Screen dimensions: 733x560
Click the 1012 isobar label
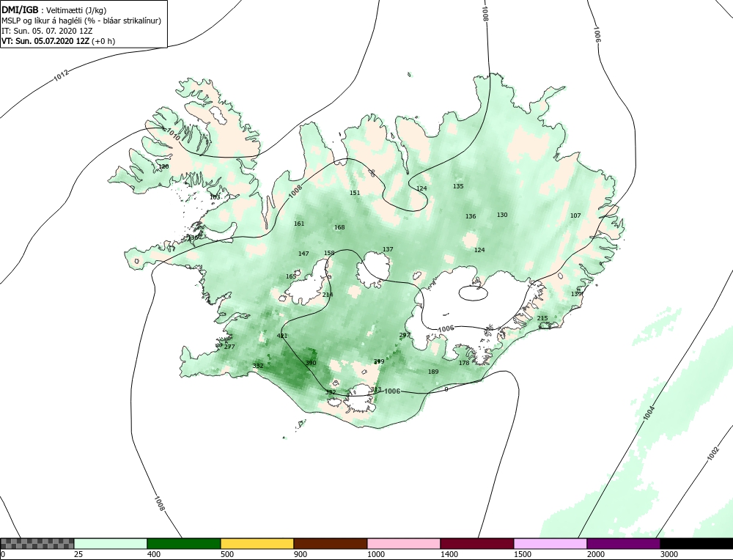(62, 75)
